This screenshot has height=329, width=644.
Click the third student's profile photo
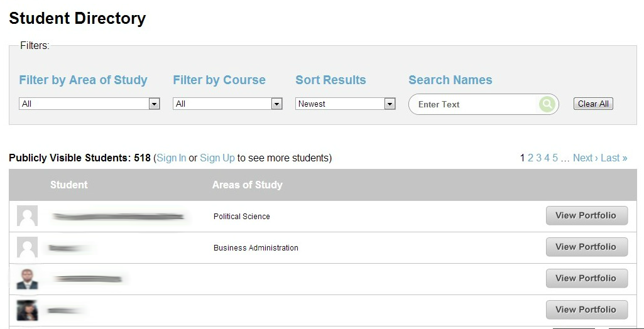coord(27,278)
